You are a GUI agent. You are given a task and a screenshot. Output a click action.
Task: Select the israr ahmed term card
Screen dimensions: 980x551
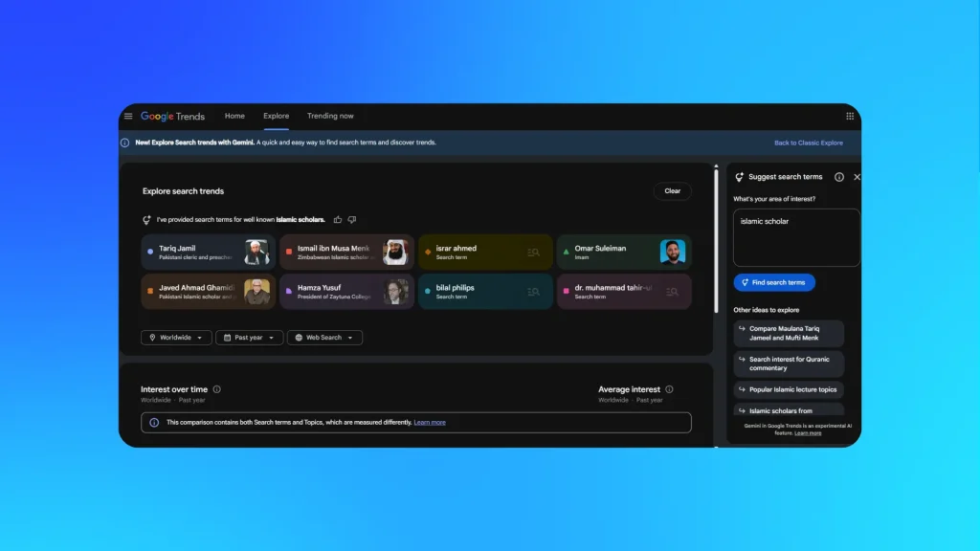pos(485,253)
